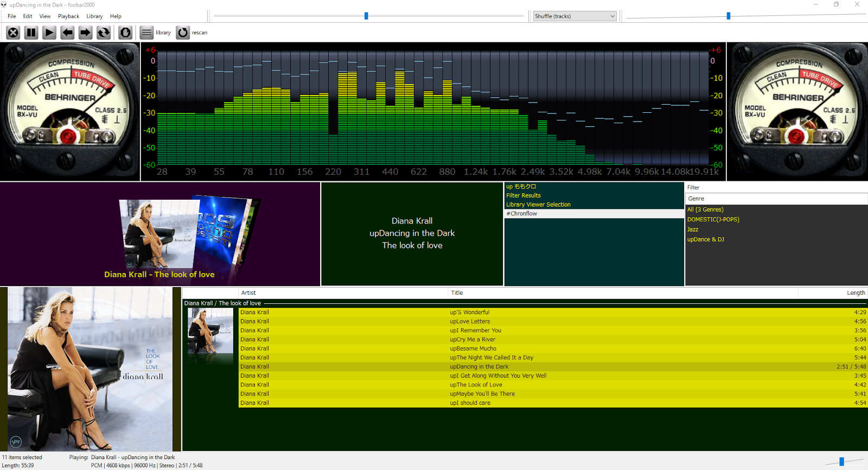Viewport: 868px width, 470px height.
Task: Select the track 'upI Remember You'
Action: 553,331
